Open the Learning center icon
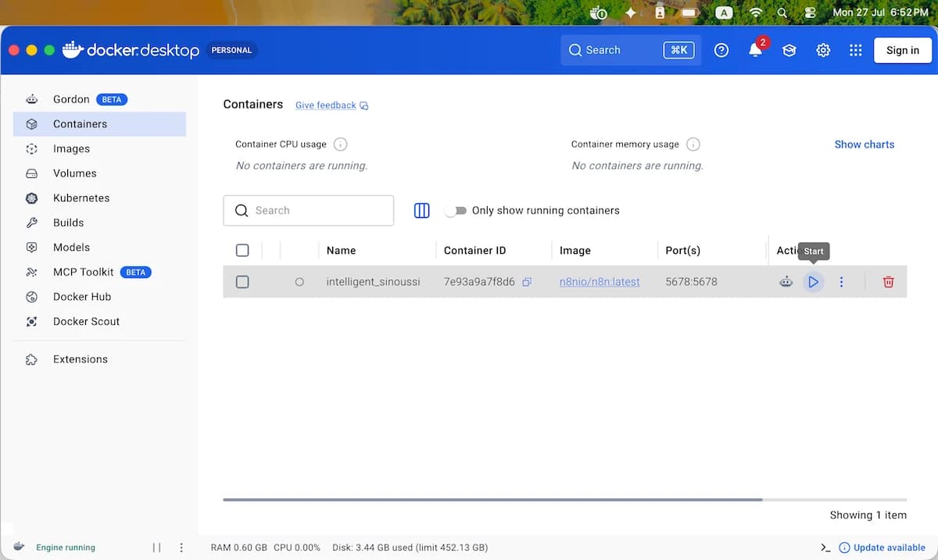The width and height of the screenshot is (938, 560). [789, 50]
